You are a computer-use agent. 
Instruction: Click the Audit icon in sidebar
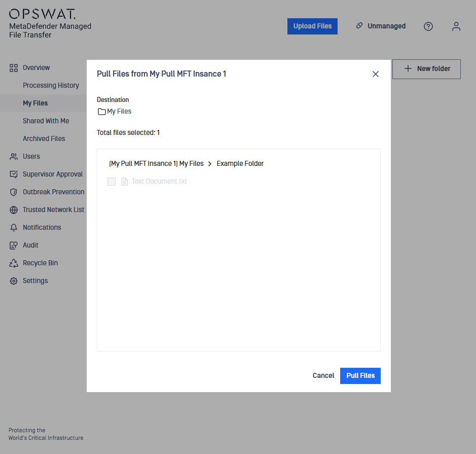[x=14, y=246]
